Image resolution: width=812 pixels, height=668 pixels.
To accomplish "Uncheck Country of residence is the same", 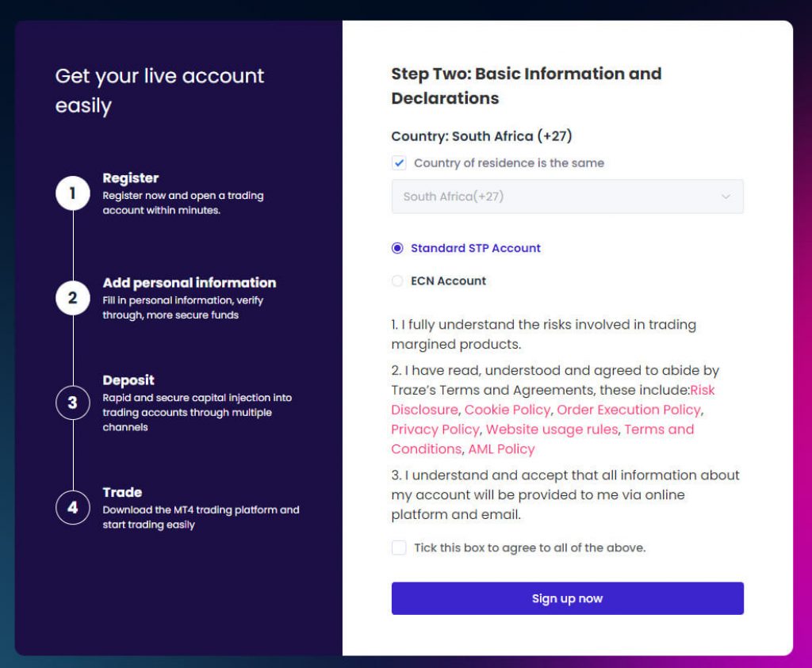I will coord(399,163).
